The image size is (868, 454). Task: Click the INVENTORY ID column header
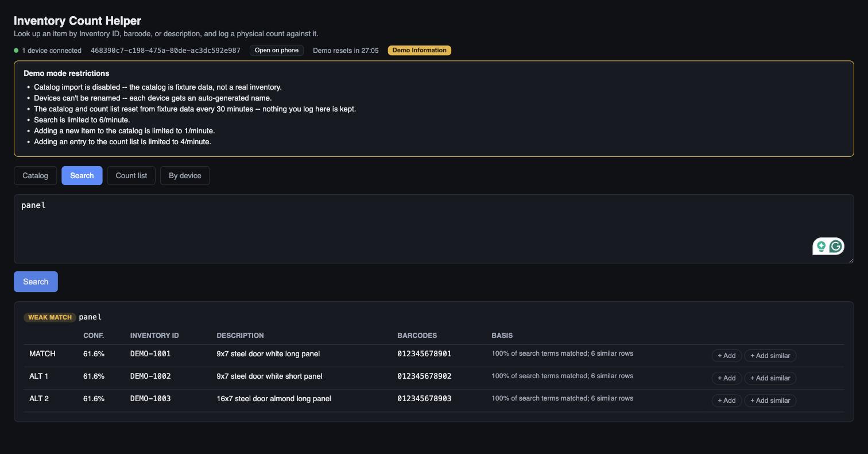pos(154,336)
